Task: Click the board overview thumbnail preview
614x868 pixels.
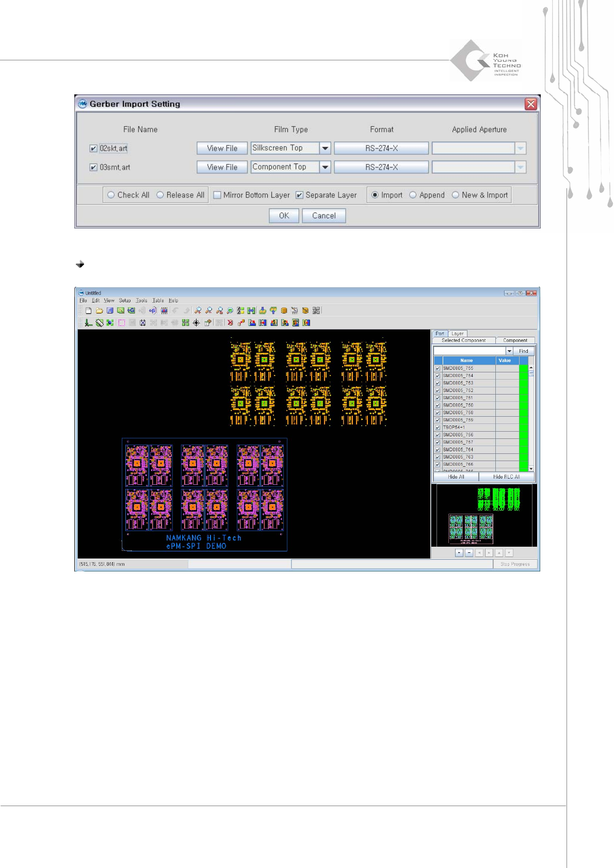Action: (484, 515)
